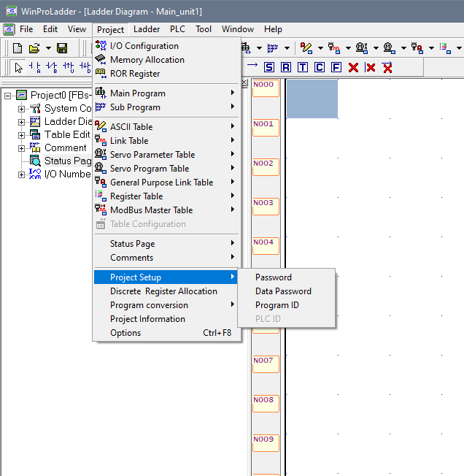The width and height of the screenshot is (464, 476).
Task: Expand the I/O Numbering tree node
Action: pos(21,175)
